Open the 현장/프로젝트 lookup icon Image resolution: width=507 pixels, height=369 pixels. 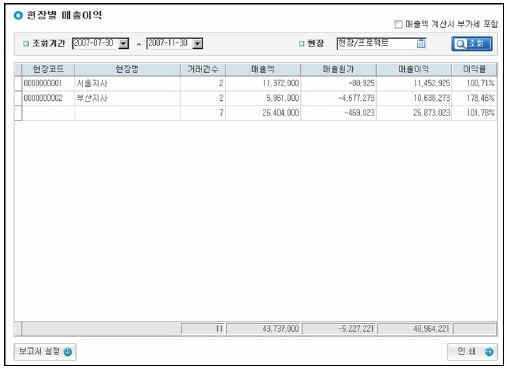421,43
